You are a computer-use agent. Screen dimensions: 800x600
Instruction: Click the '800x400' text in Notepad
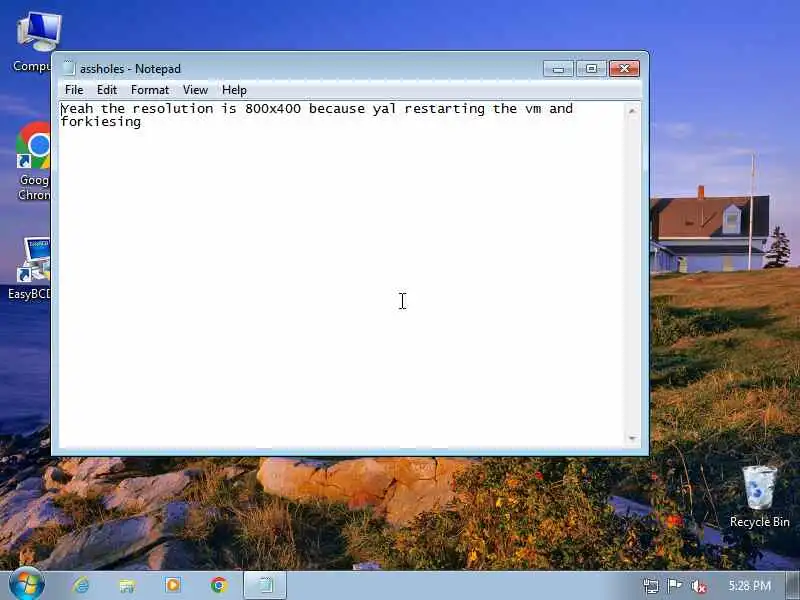tap(273, 109)
